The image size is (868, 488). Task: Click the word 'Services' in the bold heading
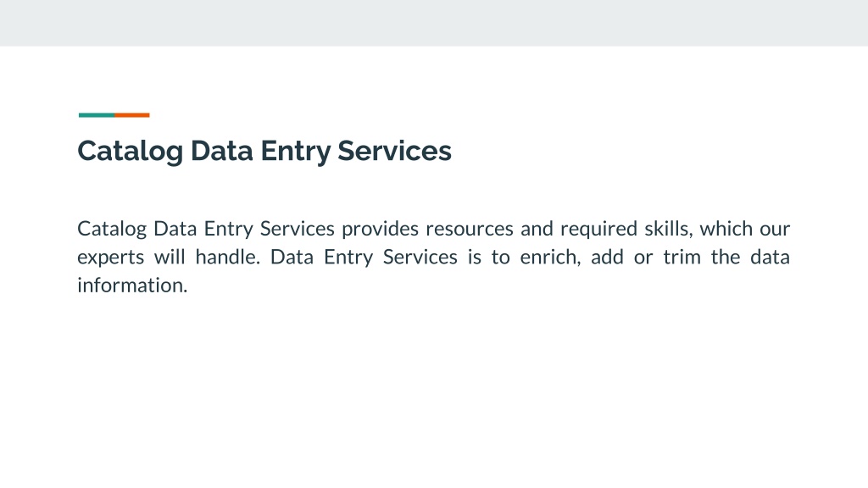tap(395, 151)
